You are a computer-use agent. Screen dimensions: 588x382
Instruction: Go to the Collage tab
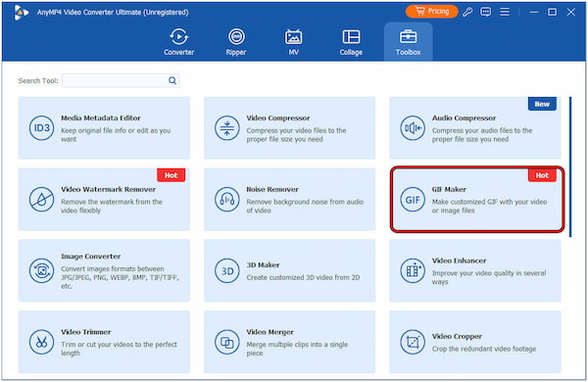[351, 42]
